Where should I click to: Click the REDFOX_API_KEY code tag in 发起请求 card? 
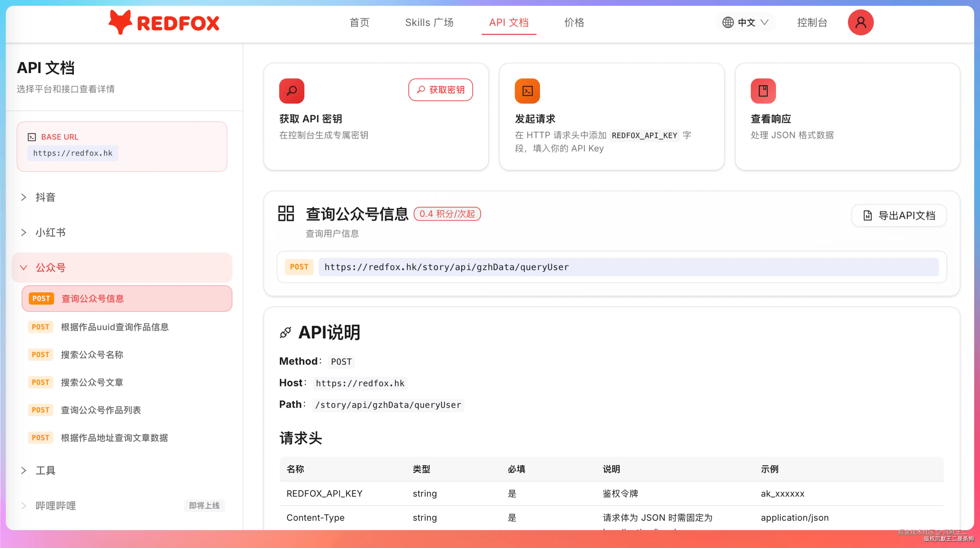644,135
